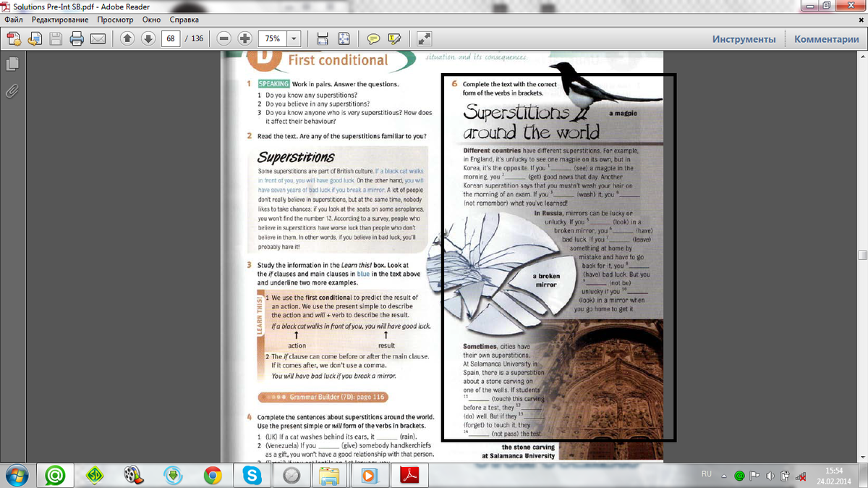This screenshot has width=868, height=488.
Task: Open the download manager taskbar icon
Action: (174, 476)
